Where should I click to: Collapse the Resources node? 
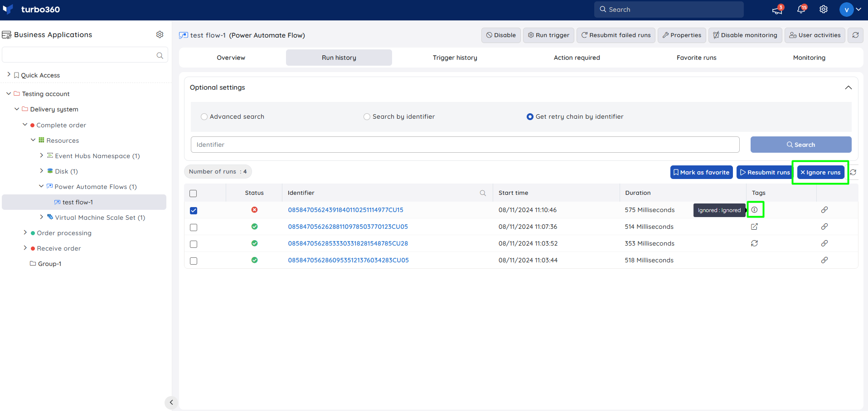pyautogui.click(x=33, y=140)
